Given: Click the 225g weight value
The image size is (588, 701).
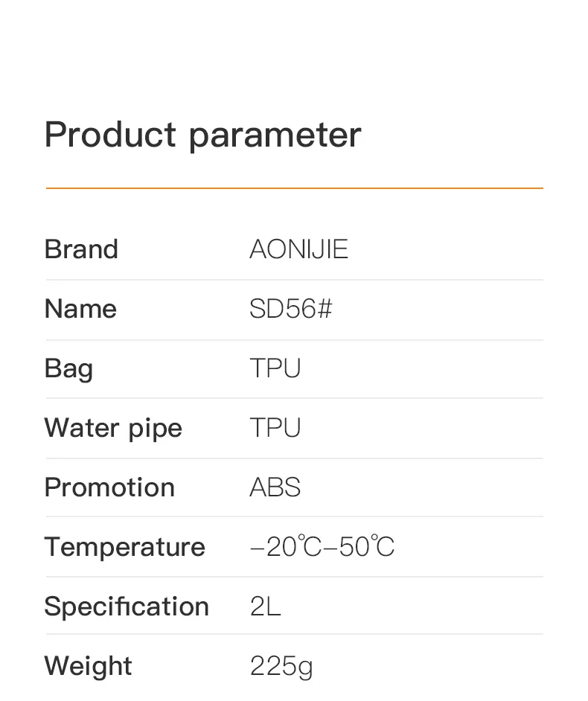Looking at the screenshot, I should tap(281, 666).
